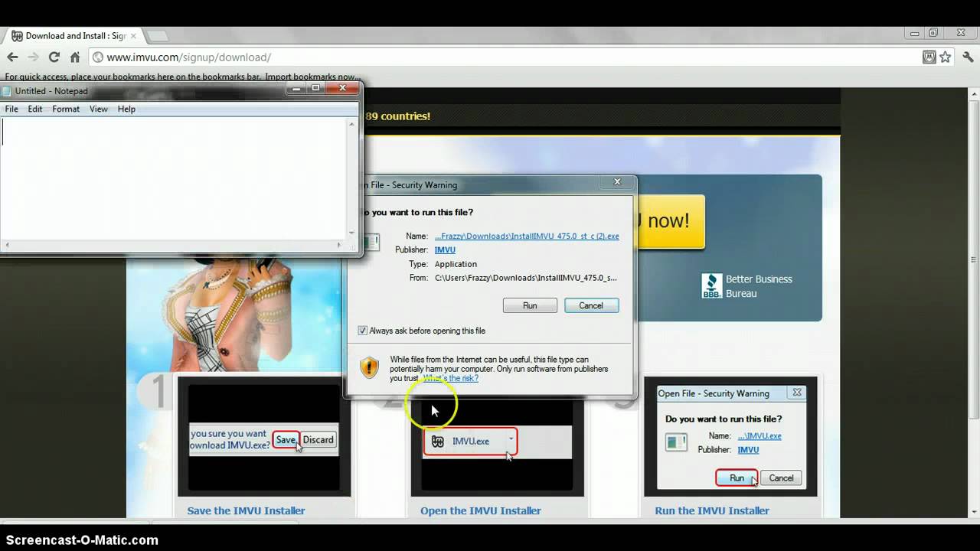Click the browser address bar URL
This screenshot has width=980, height=551.
click(188, 57)
